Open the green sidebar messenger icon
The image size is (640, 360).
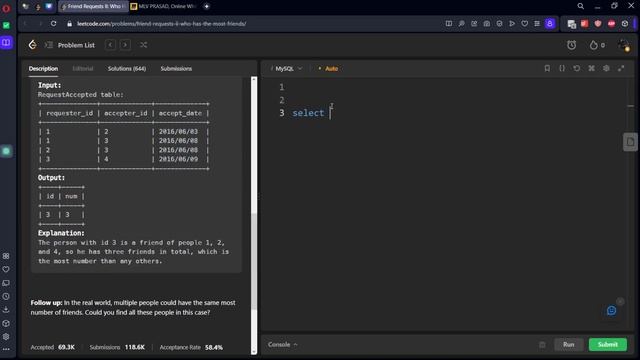6,25
